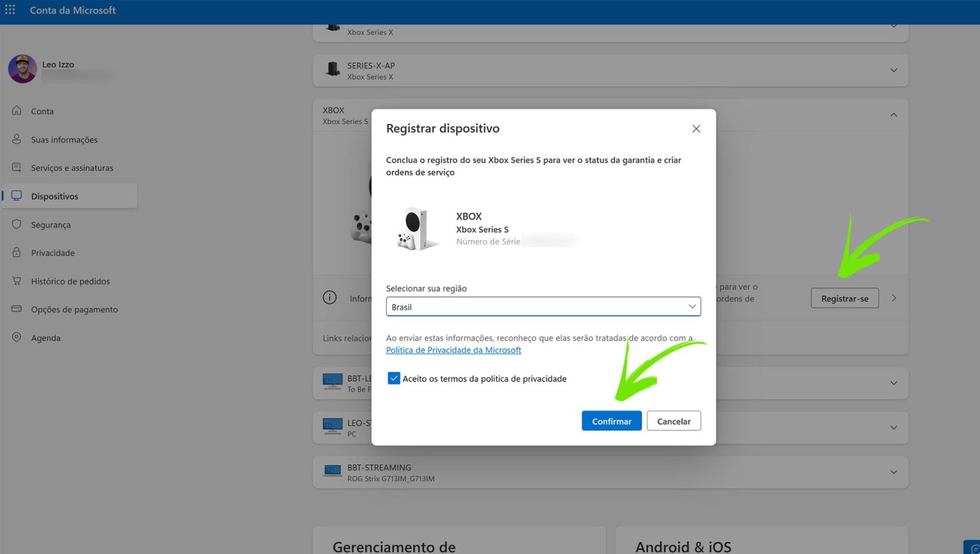Open Privacidade in the sidebar
The width and height of the screenshot is (980, 554).
click(52, 253)
